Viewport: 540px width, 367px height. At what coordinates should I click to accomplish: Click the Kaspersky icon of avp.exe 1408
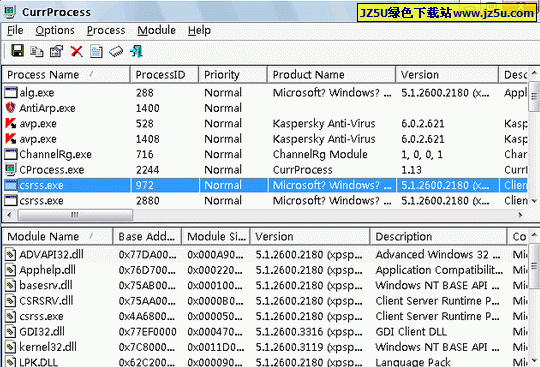click(x=11, y=139)
